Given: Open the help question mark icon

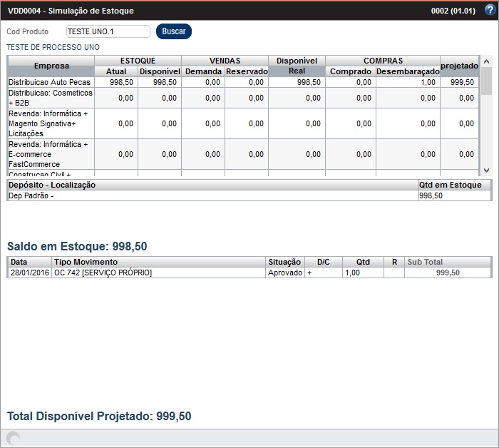Looking at the screenshot, I should (x=489, y=10).
